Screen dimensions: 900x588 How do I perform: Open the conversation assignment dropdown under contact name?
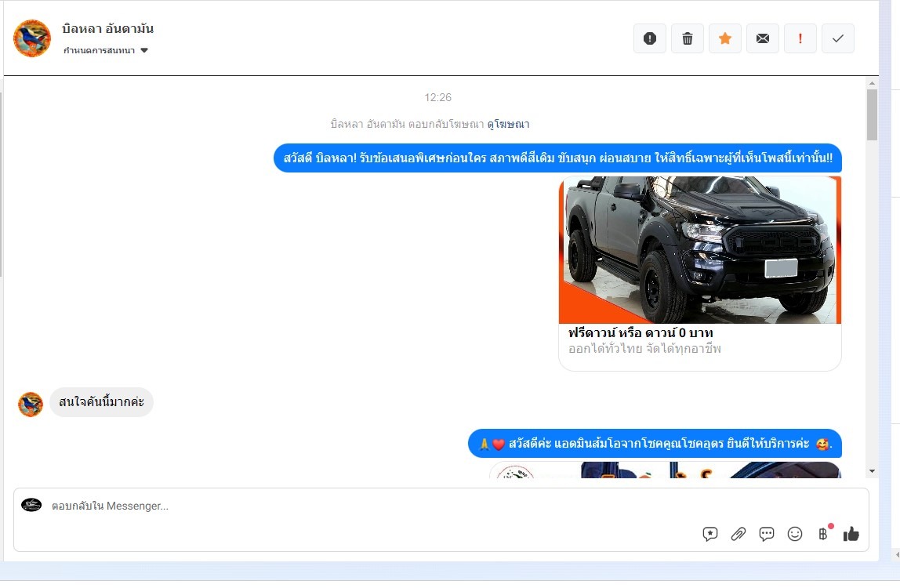click(x=106, y=51)
